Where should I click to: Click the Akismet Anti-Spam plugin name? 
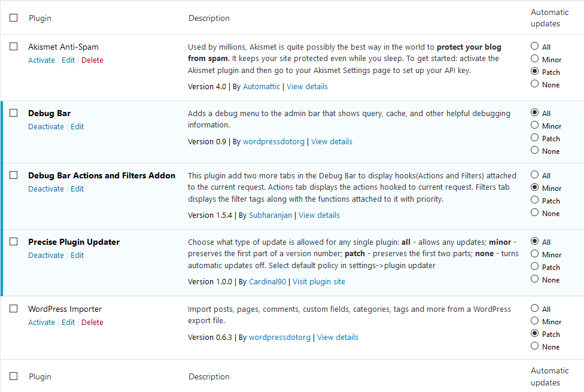[63, 47]
